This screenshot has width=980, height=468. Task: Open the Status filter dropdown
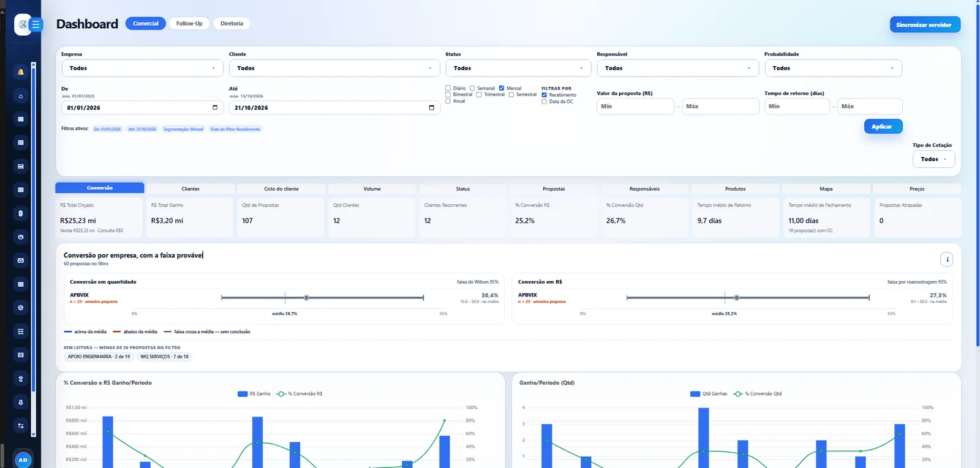(518, 68)
